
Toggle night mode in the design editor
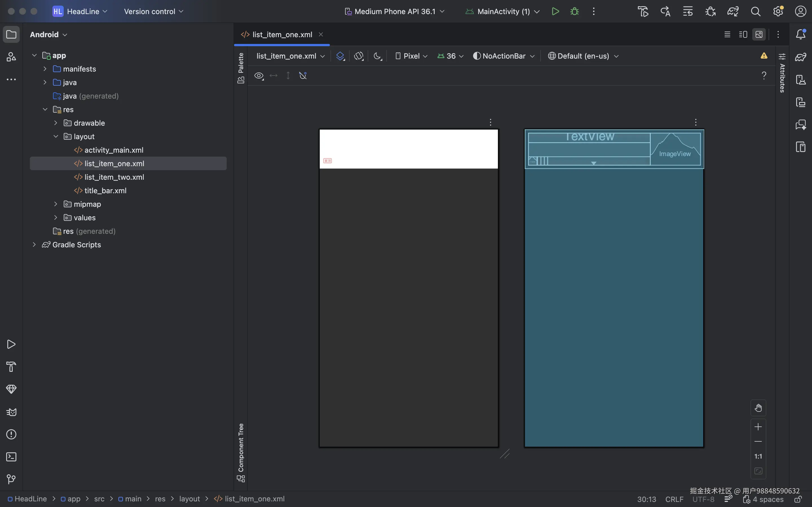[x=378, y=56]
